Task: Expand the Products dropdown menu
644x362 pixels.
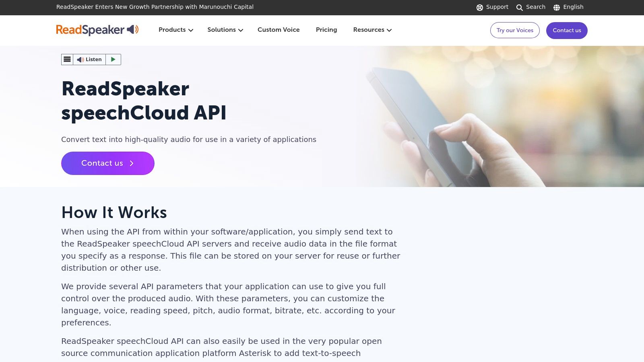Action: pos(176,30)
